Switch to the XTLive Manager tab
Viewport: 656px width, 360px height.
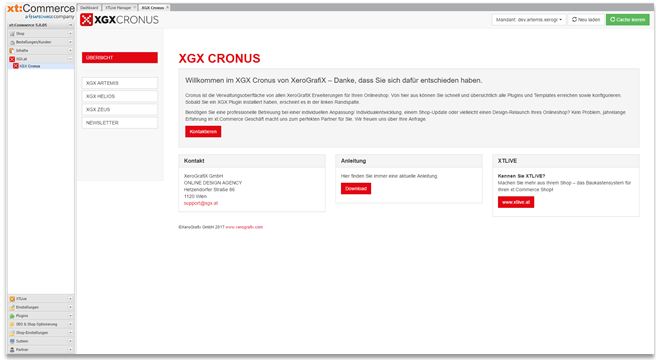(120, 8)
